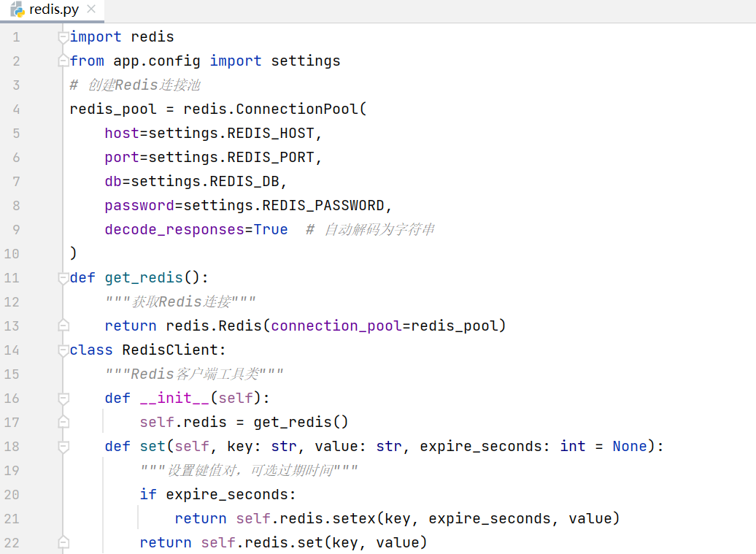This screenshot has height=554, width=756.
Task: Click the fold marker next to line 2
Action: click(x=63, y=61)
